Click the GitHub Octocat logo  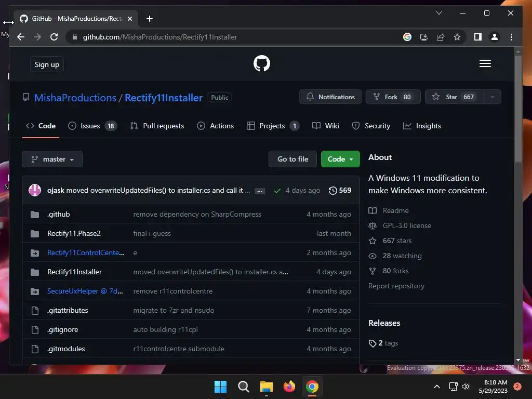click(x=262, y=63)
